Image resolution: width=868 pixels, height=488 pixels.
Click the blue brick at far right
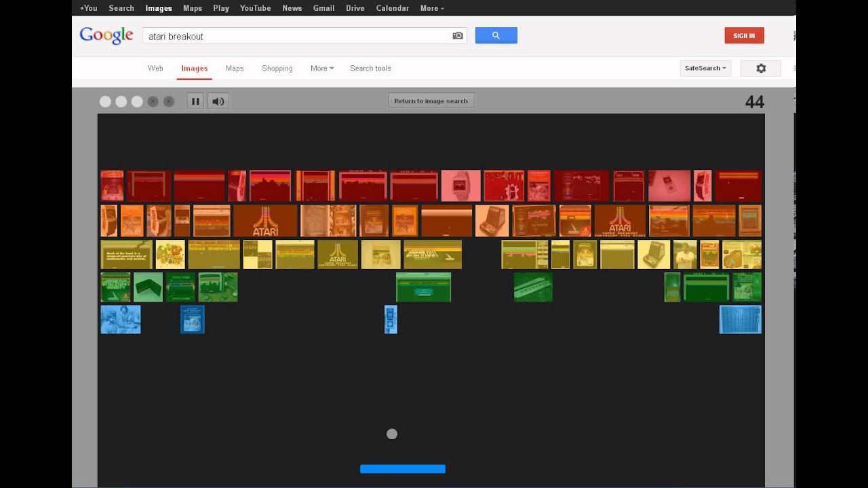(741, 319)
